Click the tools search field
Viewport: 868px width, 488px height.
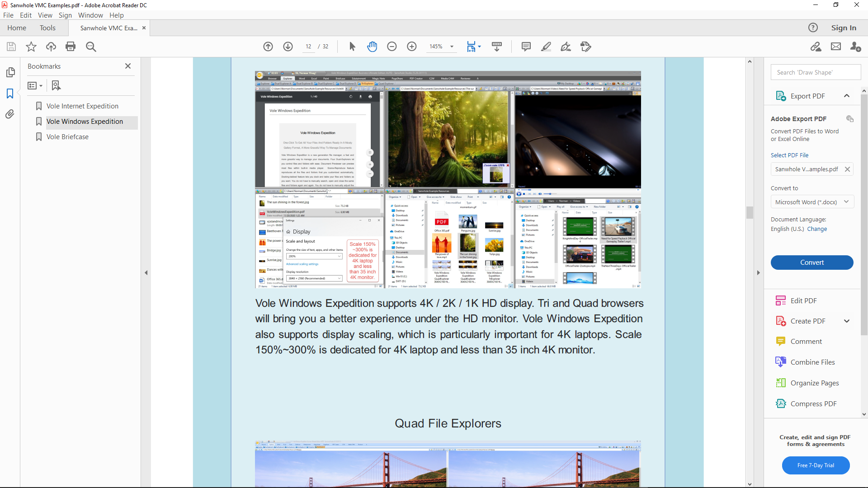pos(816,72)
